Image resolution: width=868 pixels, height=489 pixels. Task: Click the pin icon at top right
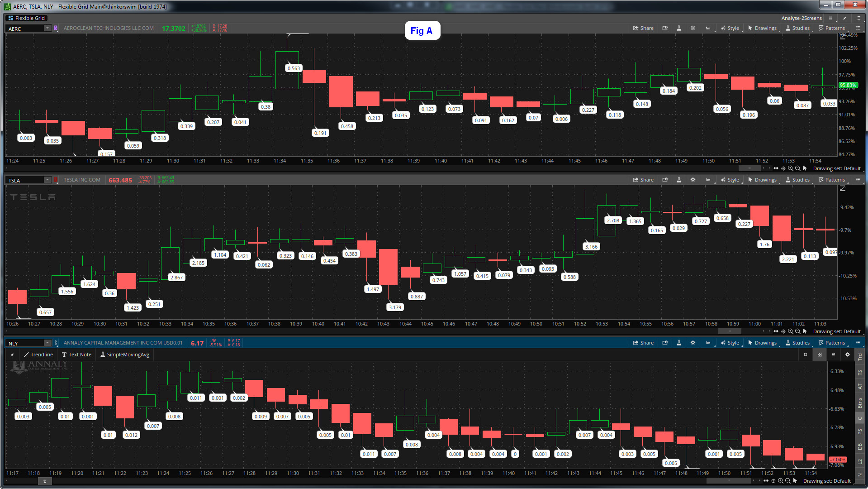[x=844, y=18]
